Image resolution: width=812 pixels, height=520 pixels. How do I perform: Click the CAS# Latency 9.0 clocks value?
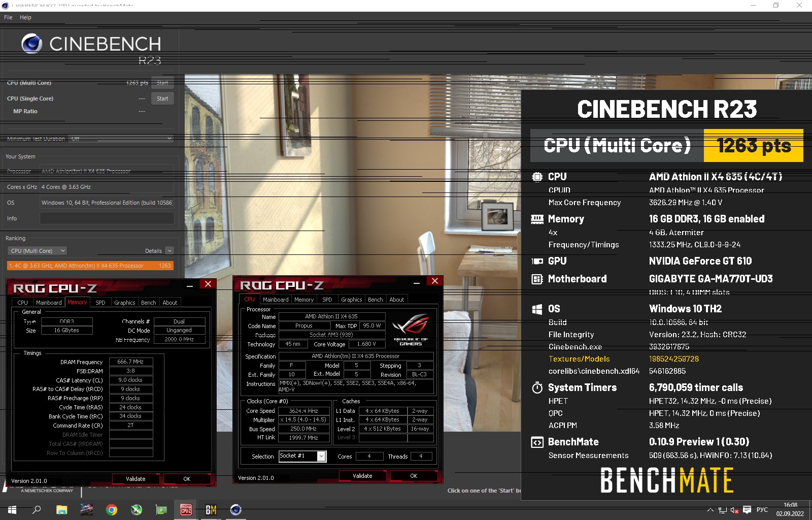(130, 380)
